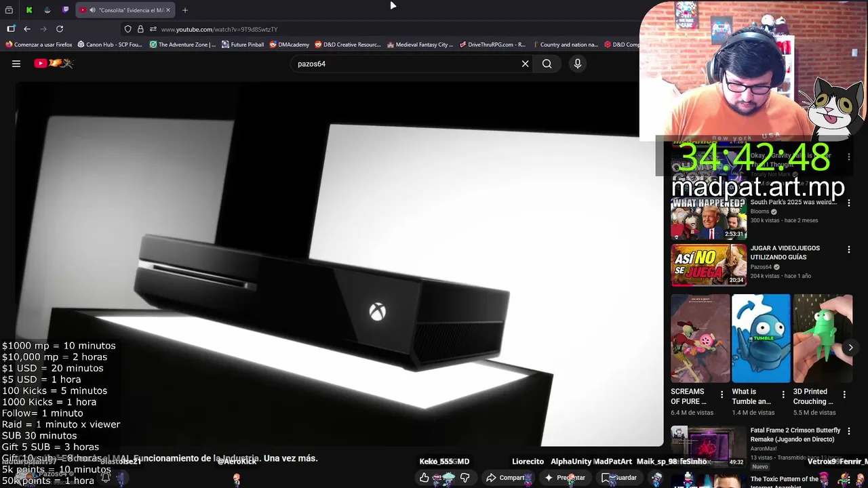This screenshot has height=488, width=868.
Task: Click the Preguntar button
Action: tap(564, 478)
